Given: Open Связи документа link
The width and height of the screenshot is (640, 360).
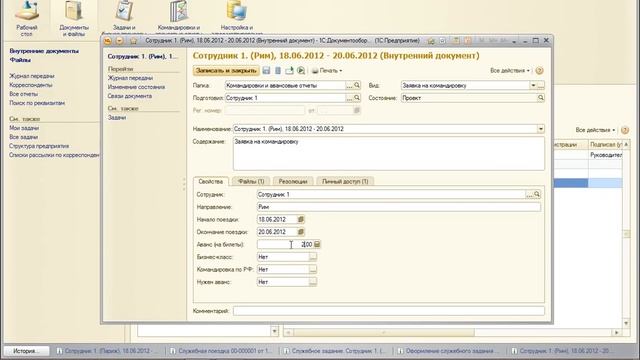Looking at the screenshot, I should 130,96.
